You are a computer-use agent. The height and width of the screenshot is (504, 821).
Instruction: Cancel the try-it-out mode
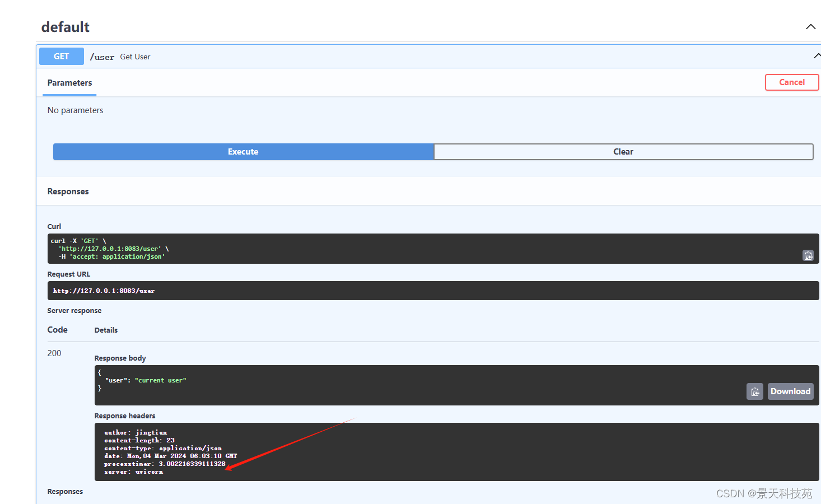click(792, 82)
